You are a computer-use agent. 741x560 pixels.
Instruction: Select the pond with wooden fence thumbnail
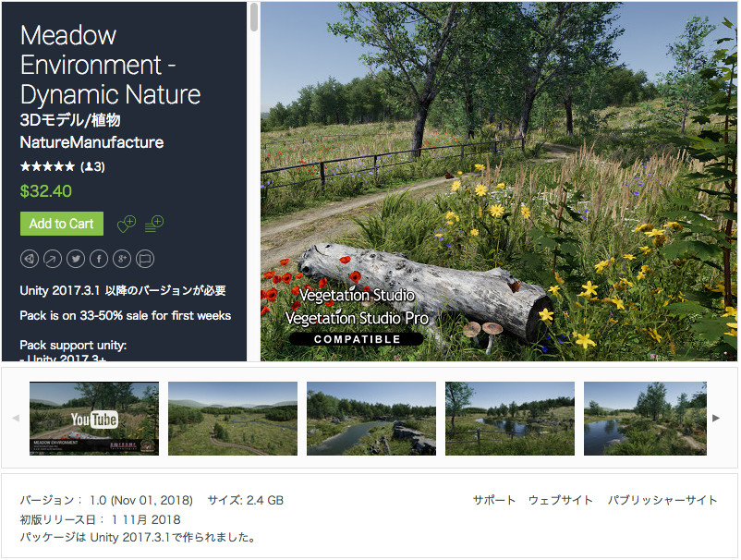[x=510, y=419]
